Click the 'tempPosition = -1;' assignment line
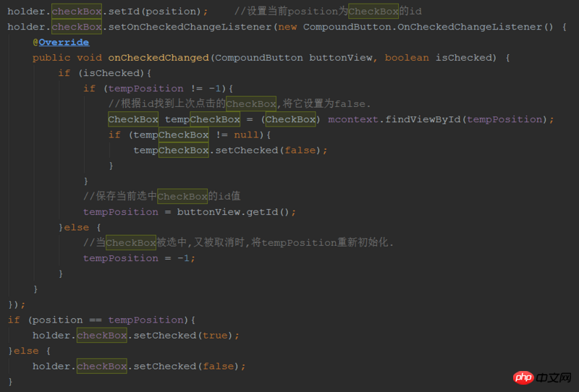This screenshot has width=579, height=392. 139,258
